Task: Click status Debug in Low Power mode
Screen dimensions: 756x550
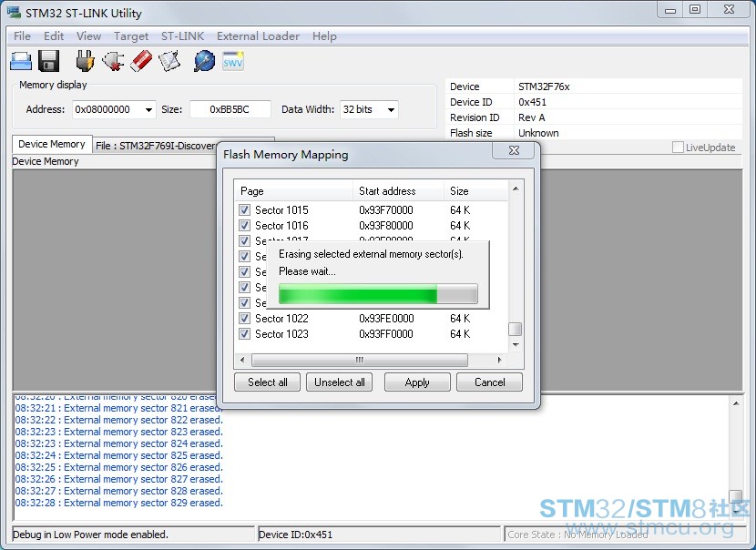Action: pos(91,535)
